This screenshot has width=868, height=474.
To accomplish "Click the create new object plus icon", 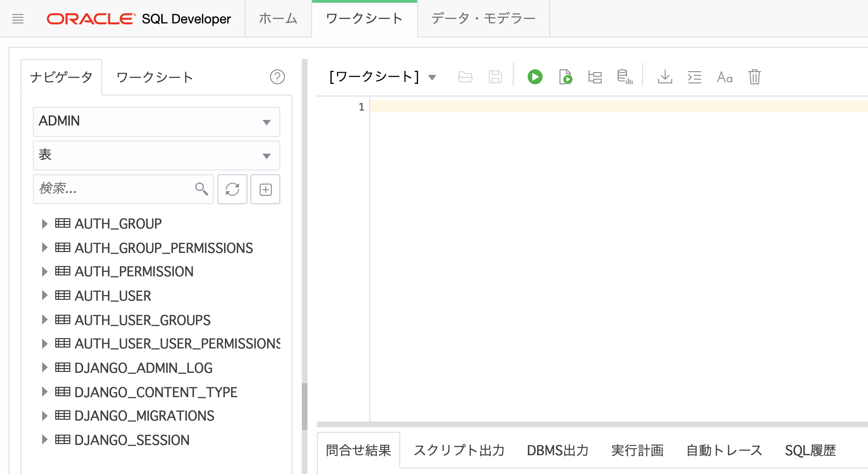I will tap(265, 189).
